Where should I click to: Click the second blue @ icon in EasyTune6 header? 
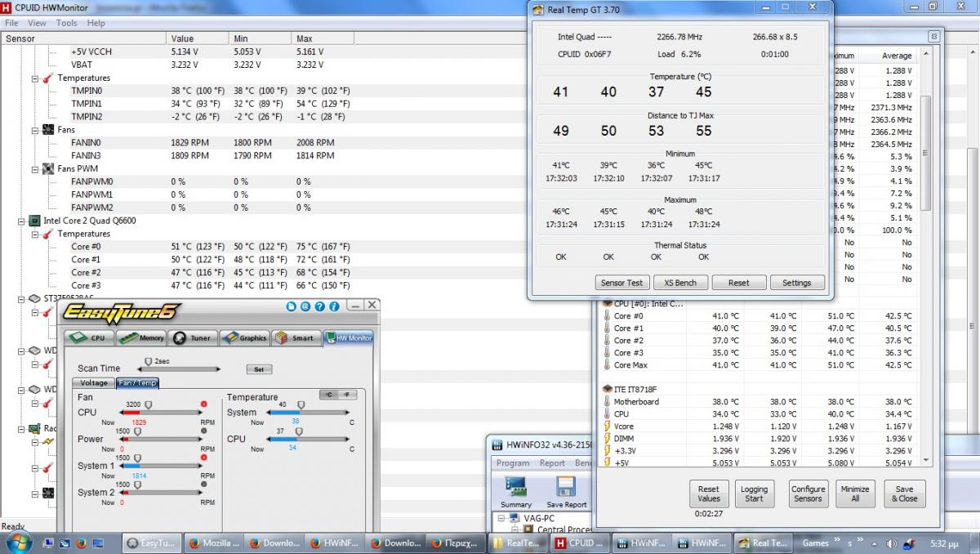[305, 306]
